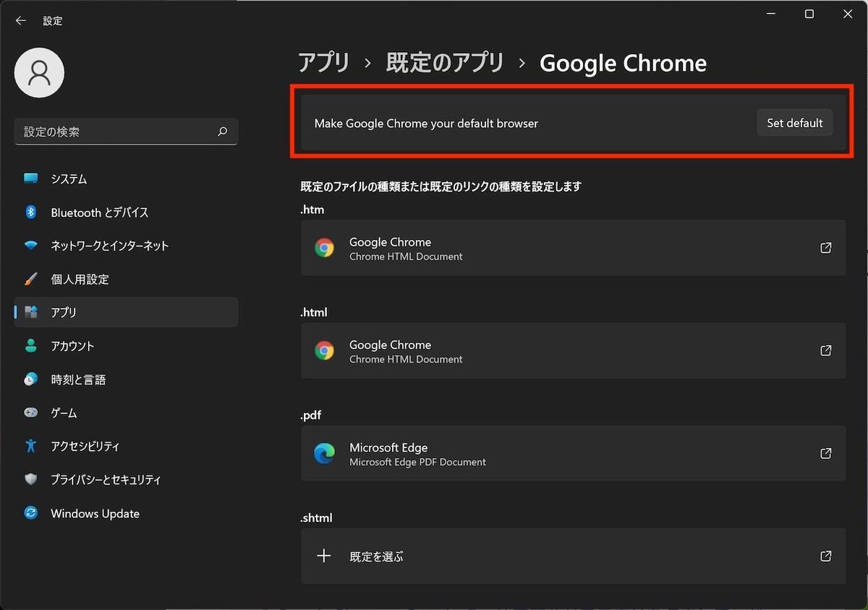Open the user profile avatar
Screen dimensions: 868x610
[39, 72]
